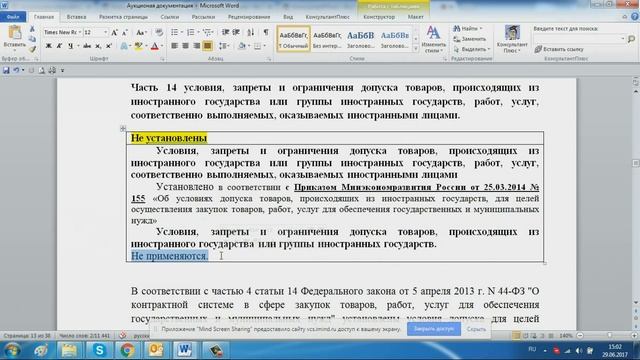Click Заменить (Replace) button
Screen dimensions: 640x360
tap(469, 39)
